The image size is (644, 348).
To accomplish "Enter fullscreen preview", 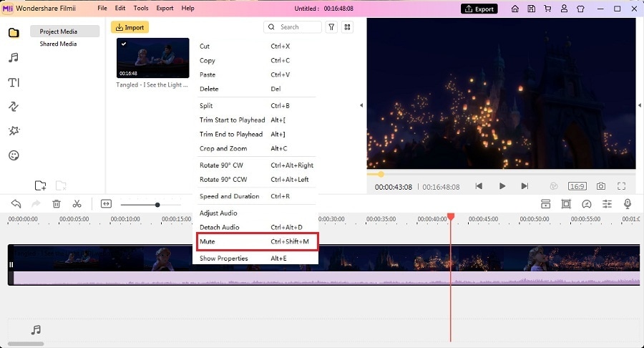I will 621,186.
